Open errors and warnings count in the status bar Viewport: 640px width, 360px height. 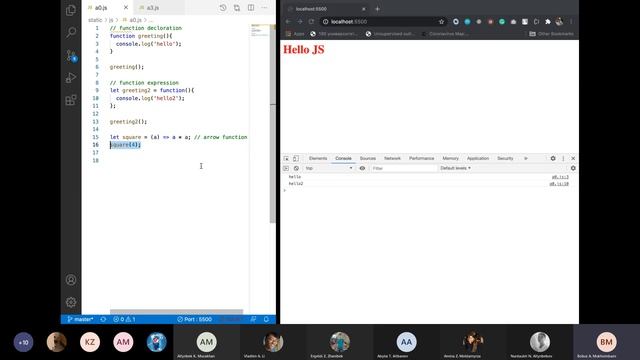124,319
